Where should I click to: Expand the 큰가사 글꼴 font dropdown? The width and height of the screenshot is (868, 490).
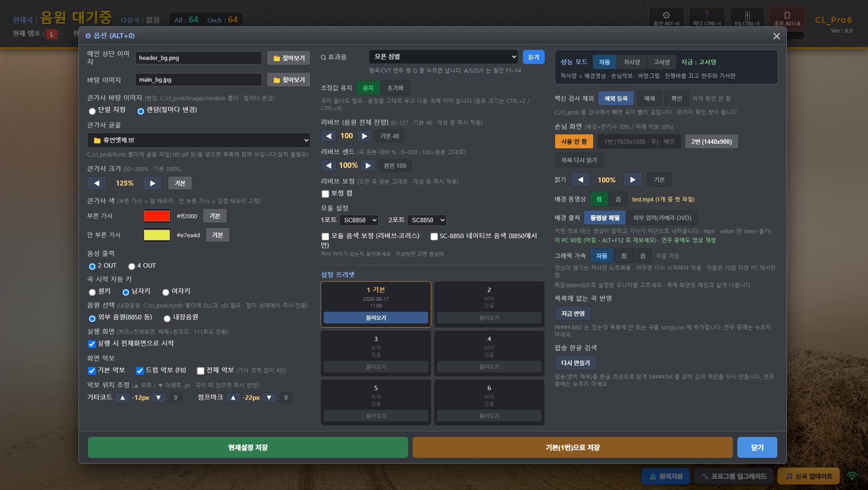(x=199, y=140)
